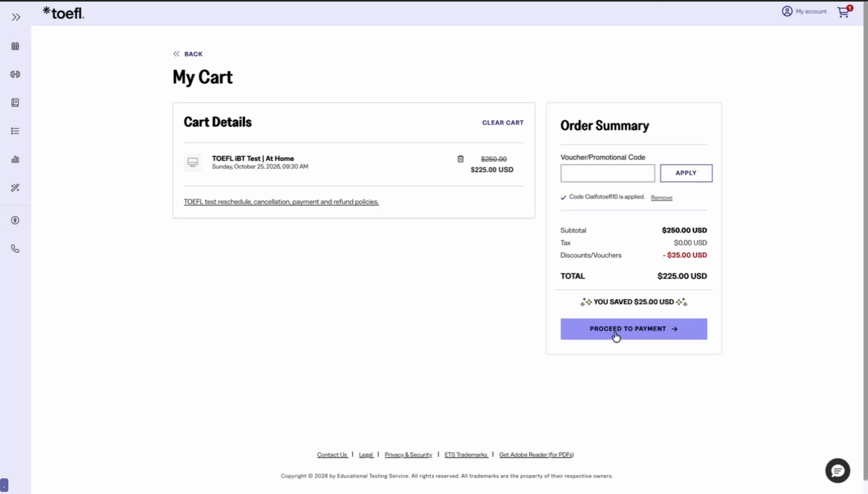
Task: Click the $225.00 USD TOTAL value
Action: pyautogui.click(x=682, y=276)
